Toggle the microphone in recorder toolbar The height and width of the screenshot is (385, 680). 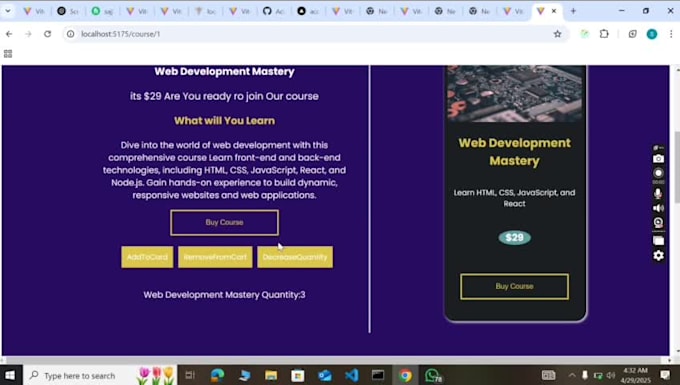click(658, 193)
